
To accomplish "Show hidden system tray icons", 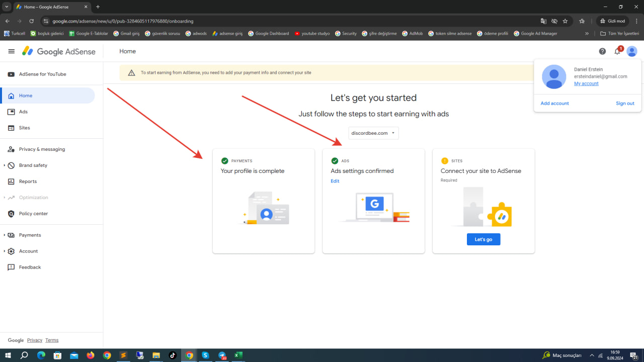I will click(x=592, y=355).
